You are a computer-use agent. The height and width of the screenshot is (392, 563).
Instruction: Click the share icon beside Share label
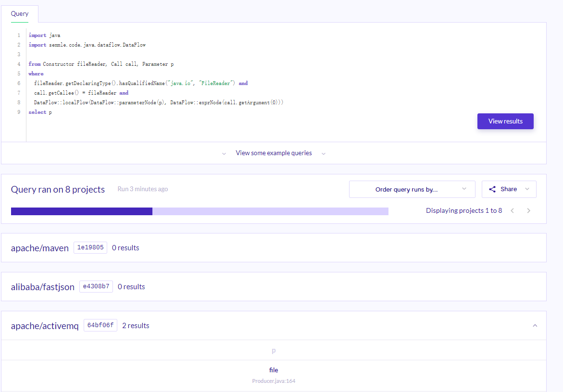click(x=492, y=189)
